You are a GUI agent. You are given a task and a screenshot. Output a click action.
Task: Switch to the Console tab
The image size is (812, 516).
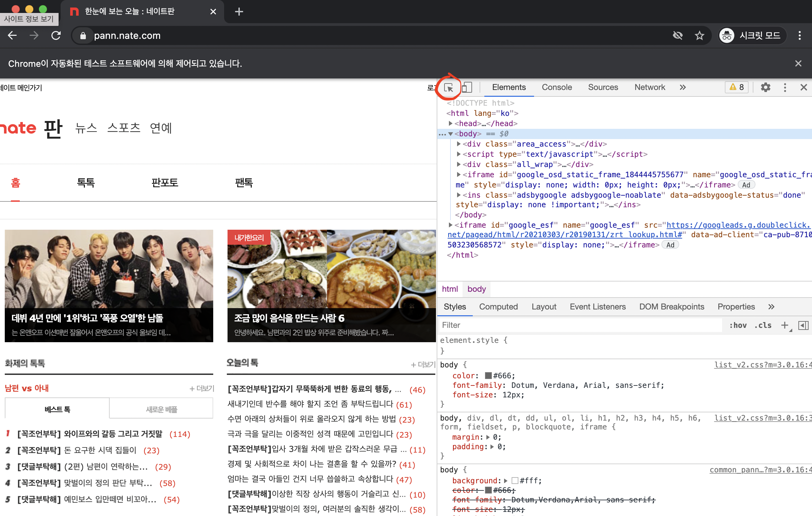pyautogui.click(x=557, y=88)
